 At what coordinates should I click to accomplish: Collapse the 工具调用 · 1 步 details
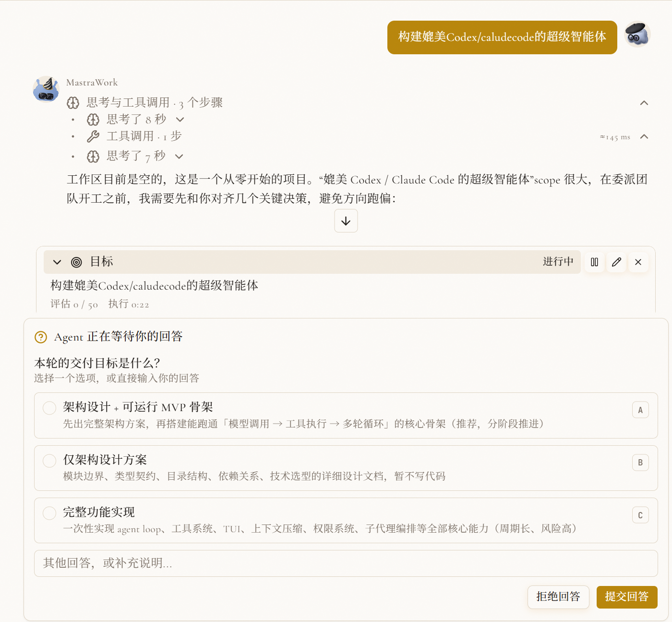pos(644,136)
